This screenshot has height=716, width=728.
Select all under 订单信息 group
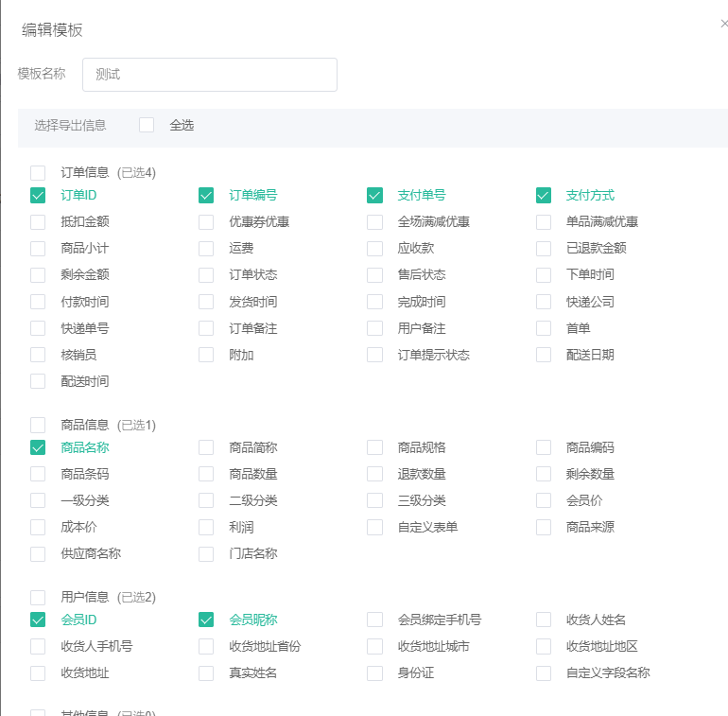pos(38,173)
